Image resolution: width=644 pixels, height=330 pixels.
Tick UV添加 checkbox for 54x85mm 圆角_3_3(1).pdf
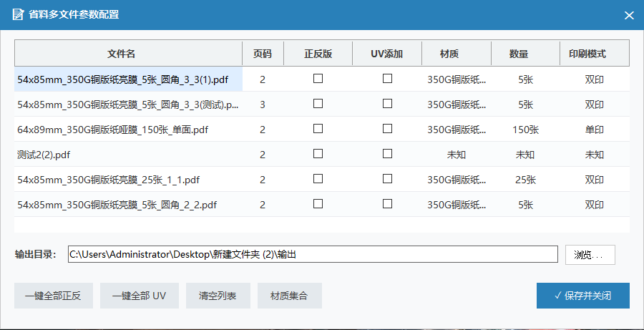pos(387,79)
